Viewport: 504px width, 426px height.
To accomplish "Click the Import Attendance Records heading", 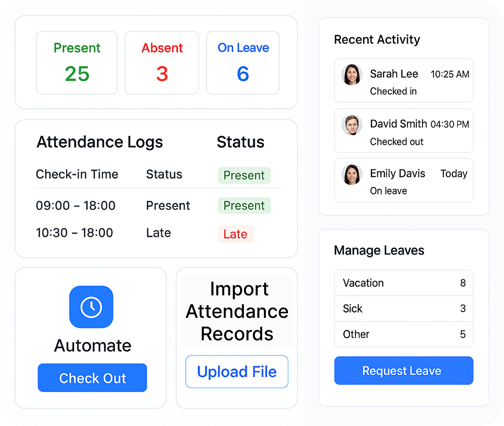I will click(x=237, y=312).
